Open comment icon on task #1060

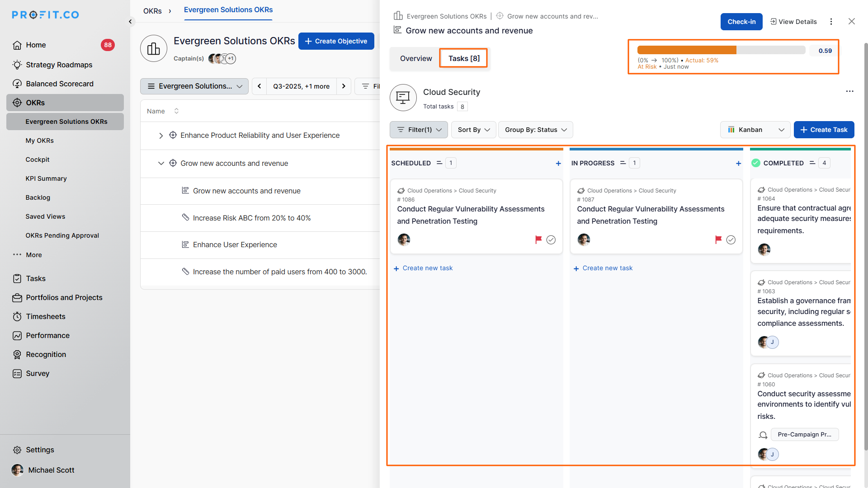tap(763, 435)
